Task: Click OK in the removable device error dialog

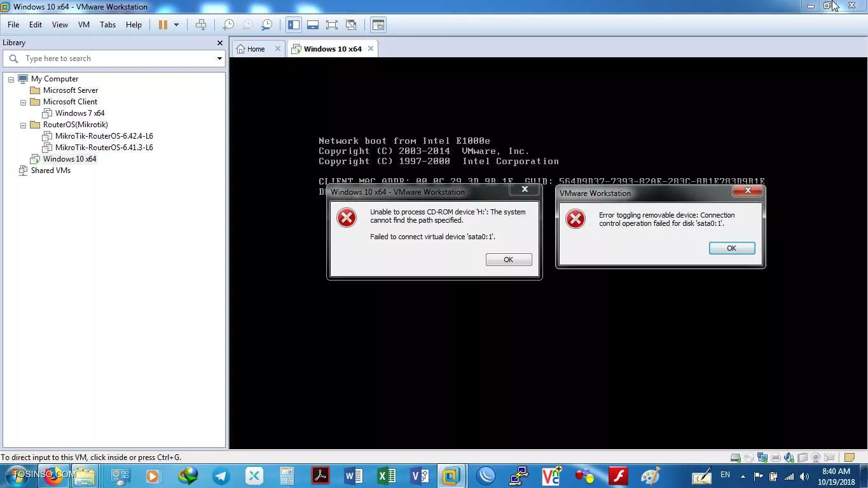Action: [x=732, y=248]
